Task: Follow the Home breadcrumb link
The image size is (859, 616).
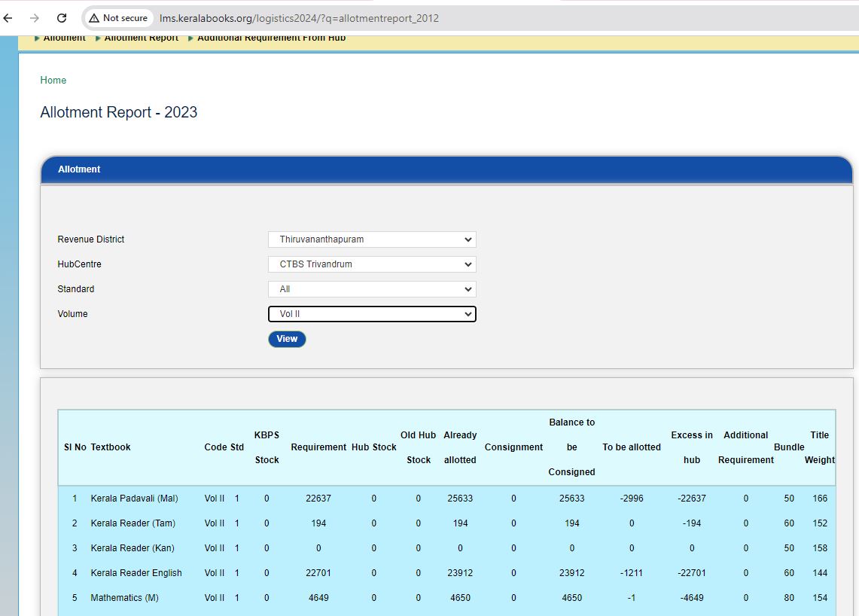Action: 53,80
